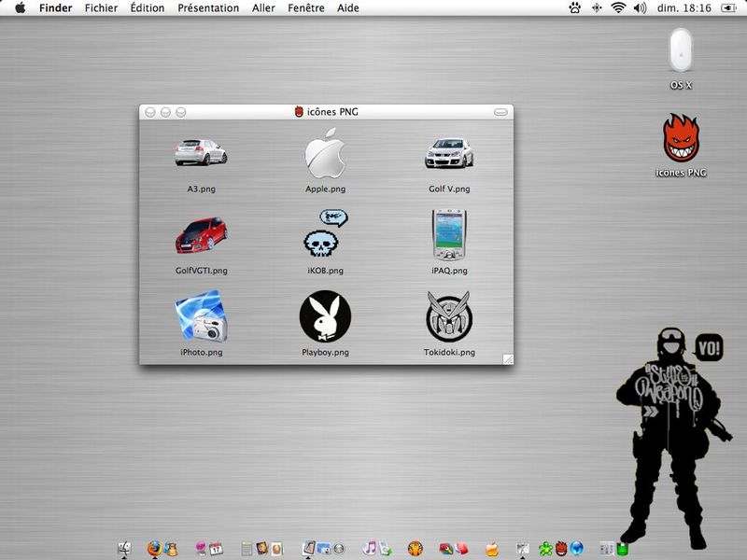The image size is (747, 560).
Task: Open the battery status menu
Action: 728,7
